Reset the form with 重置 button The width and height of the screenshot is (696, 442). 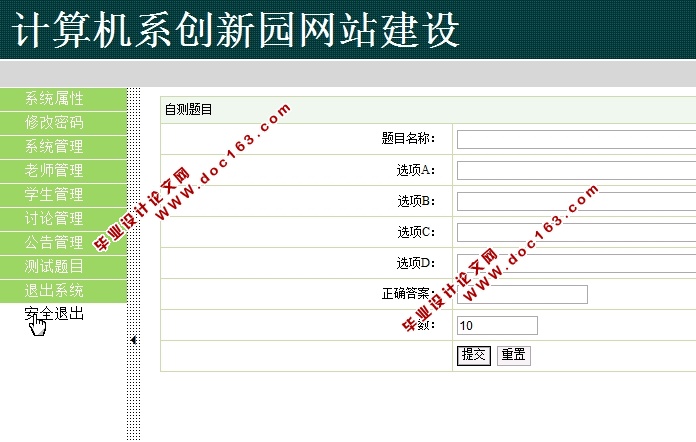click(514, 355)
